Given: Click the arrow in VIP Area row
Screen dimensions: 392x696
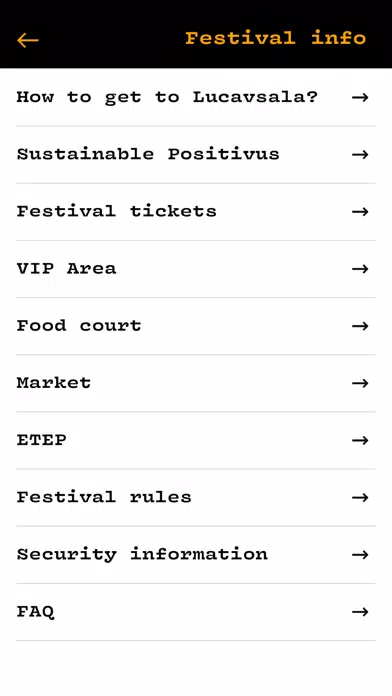Looking at the screenshot, I should (x=360, y=269).
